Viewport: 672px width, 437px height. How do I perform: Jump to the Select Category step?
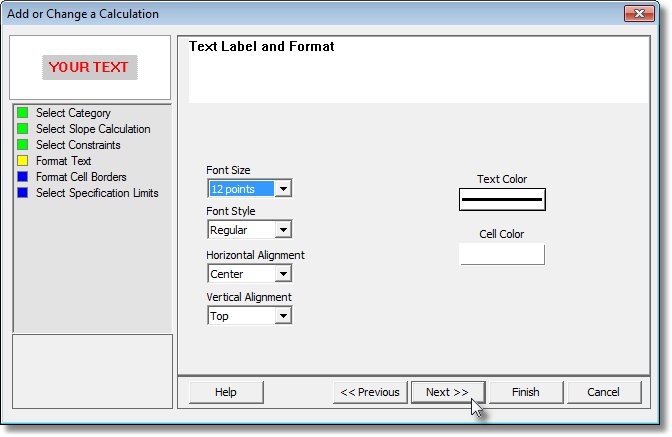pyautogui.click(x=73, y=113)
